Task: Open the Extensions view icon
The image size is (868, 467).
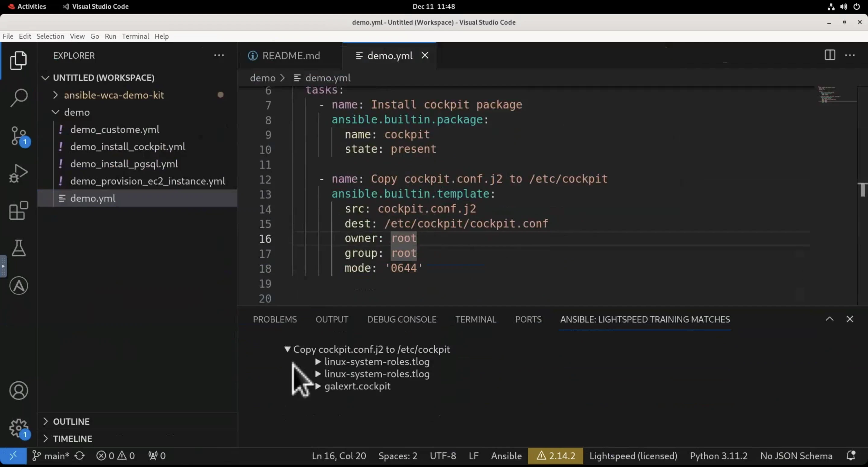Action: pyautogui.click(x=18, y=211)
